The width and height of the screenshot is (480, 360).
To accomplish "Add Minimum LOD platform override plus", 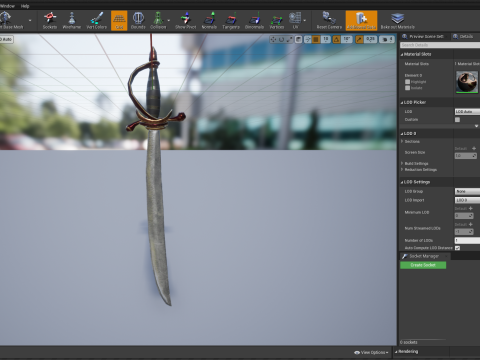I will point(471,208).
